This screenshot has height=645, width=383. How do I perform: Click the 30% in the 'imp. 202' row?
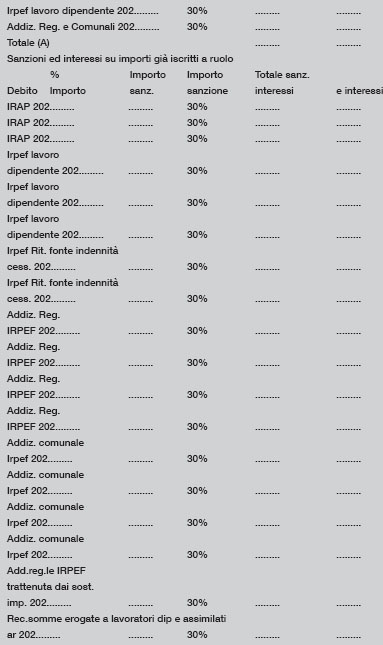tap(197, 603)
